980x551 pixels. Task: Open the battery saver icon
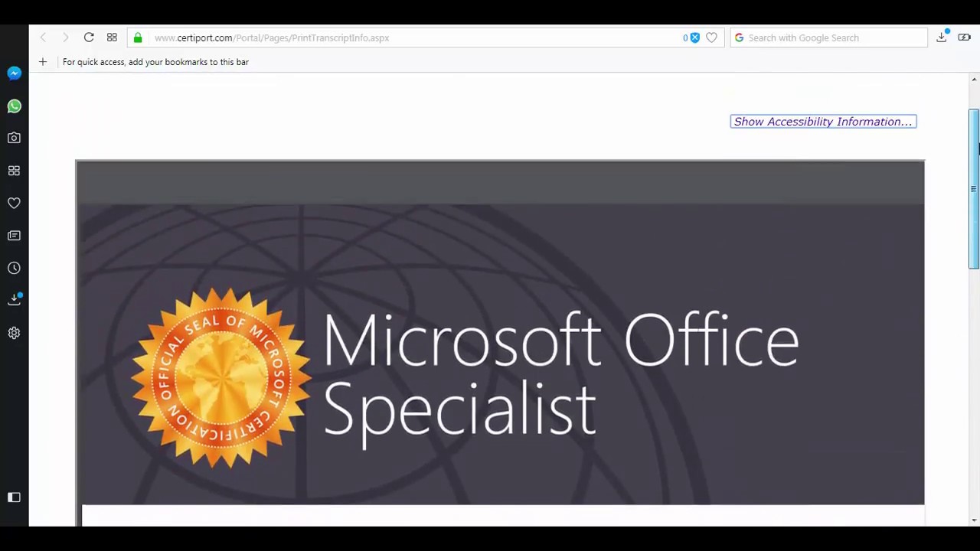click(x=964, y=37)
